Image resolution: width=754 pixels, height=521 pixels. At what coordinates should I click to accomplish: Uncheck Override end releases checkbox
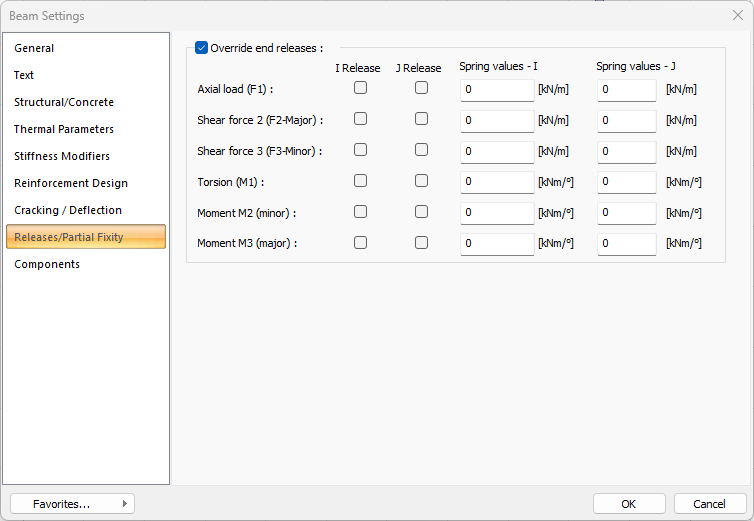click(202, 47)
